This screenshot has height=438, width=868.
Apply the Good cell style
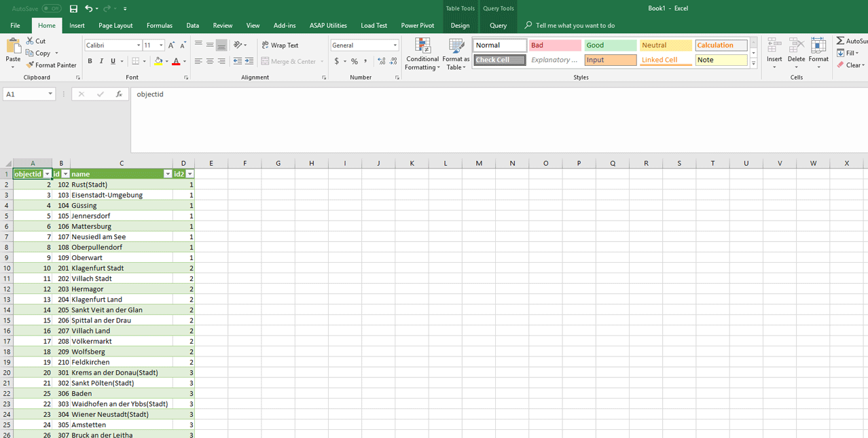pos(611,45)
